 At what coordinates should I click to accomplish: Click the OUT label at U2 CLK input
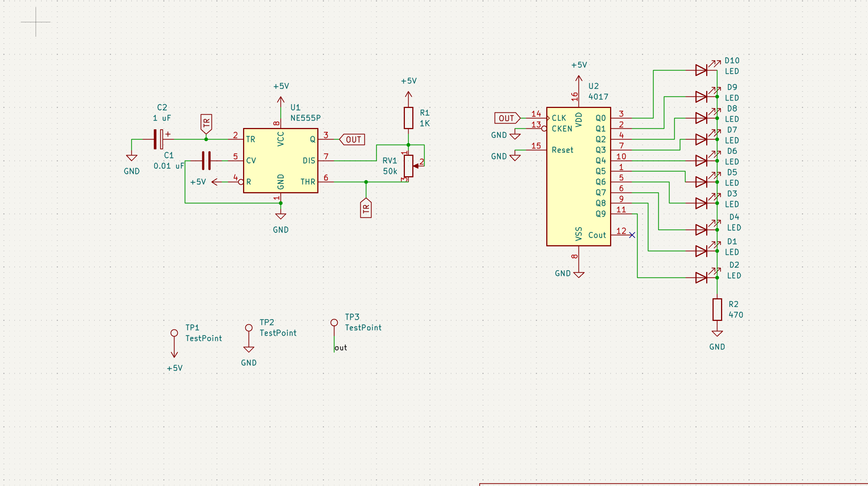507,118
